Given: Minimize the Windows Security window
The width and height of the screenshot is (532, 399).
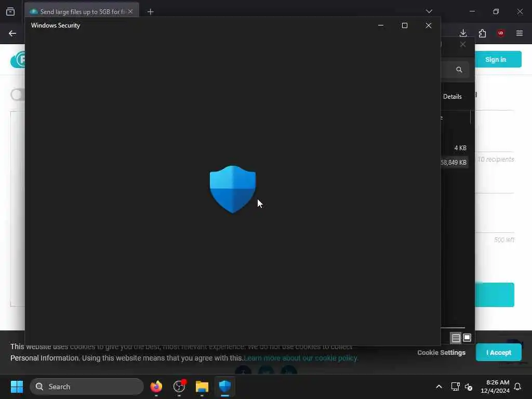Looking at the screenshot, I should pyautogui.click(x=381, y=25).
